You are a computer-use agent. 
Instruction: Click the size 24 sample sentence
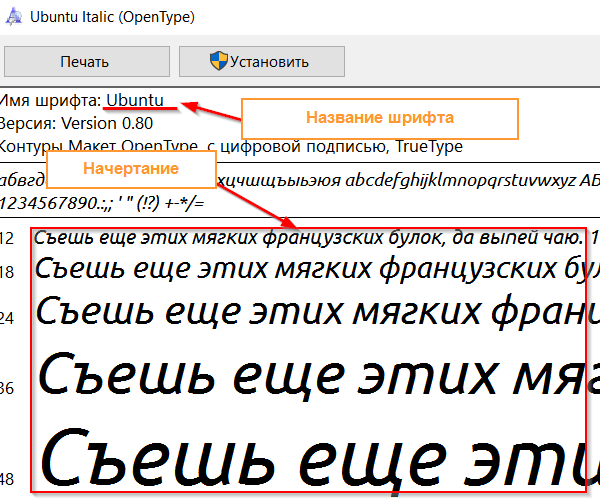(317, 312)
